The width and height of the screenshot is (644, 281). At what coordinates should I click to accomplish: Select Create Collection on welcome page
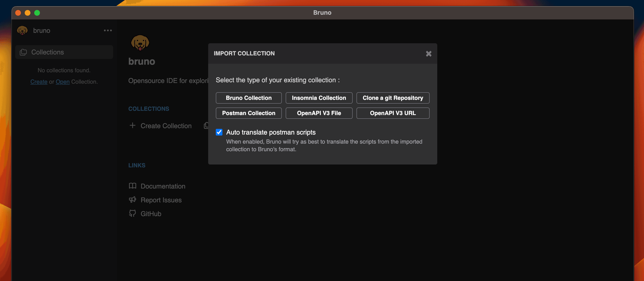click(x=166, y=126)
